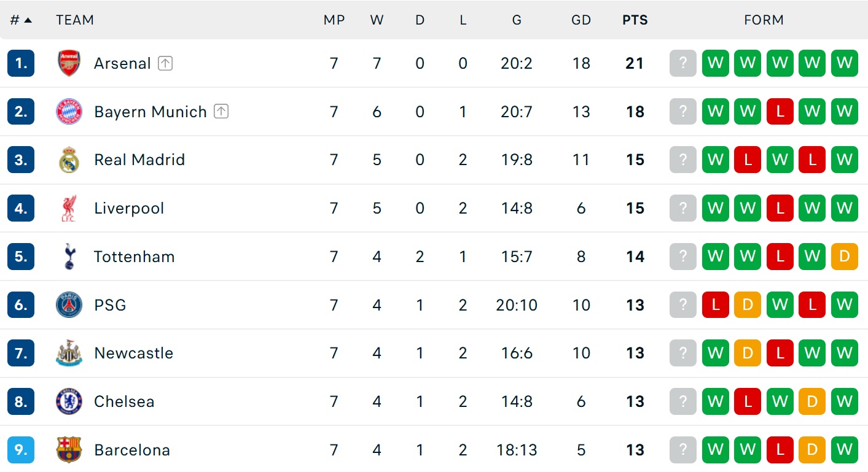Sort standings by the GD column header
868x472 pixels.
pyautogui.click(x=581, y=20)
